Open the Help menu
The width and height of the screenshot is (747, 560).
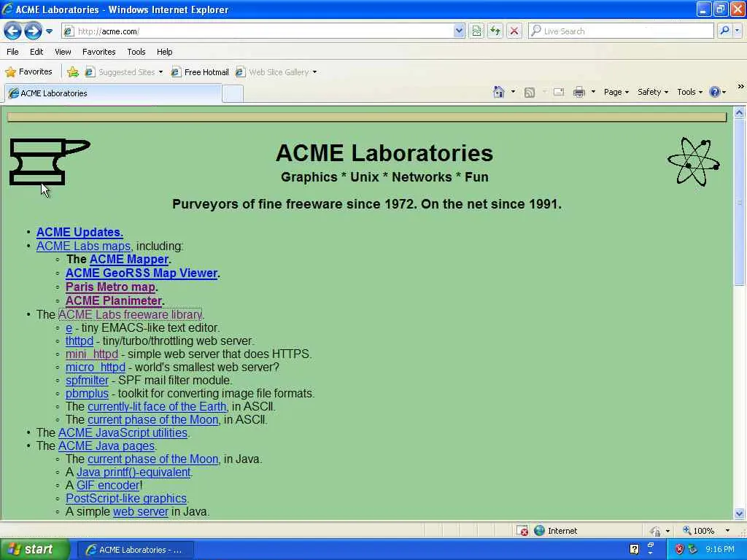[164, 52]
